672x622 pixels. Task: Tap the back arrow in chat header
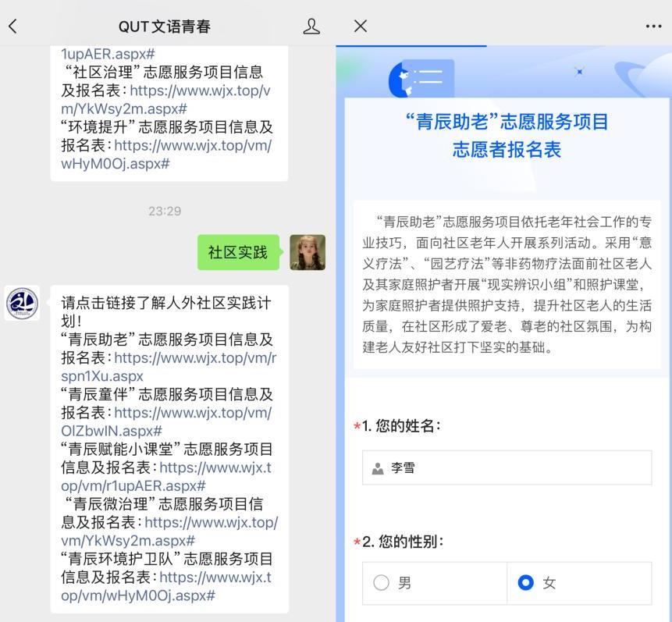click(x=12, y=27)
